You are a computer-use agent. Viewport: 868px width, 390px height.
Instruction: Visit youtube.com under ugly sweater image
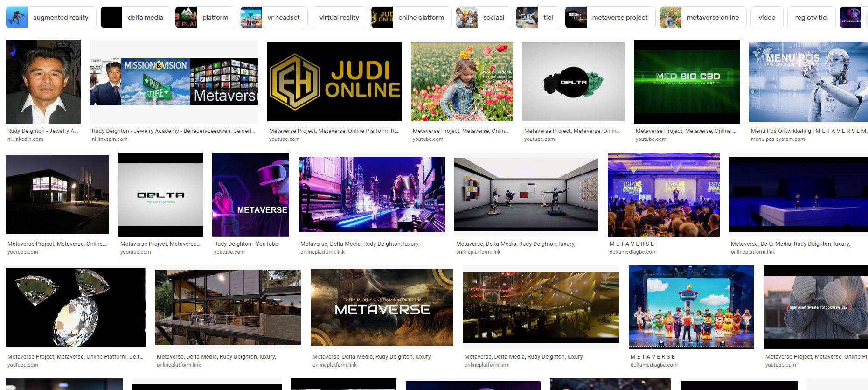(780, 365)
